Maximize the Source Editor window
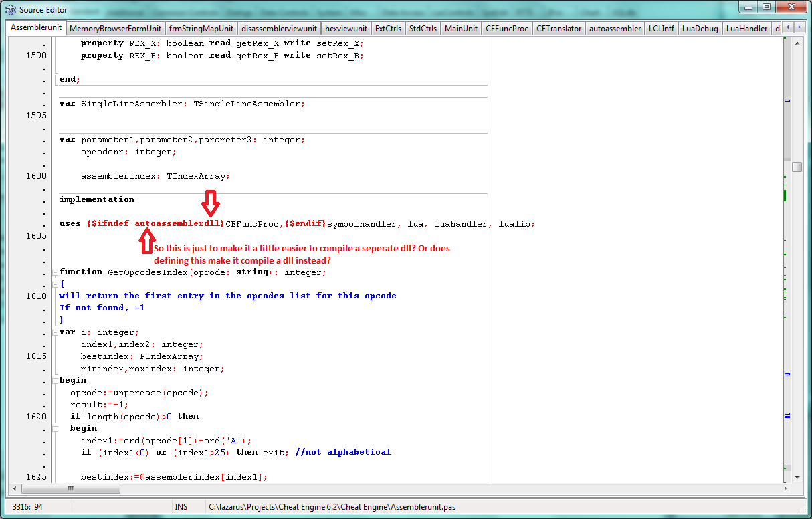 [x=766, y=8]
